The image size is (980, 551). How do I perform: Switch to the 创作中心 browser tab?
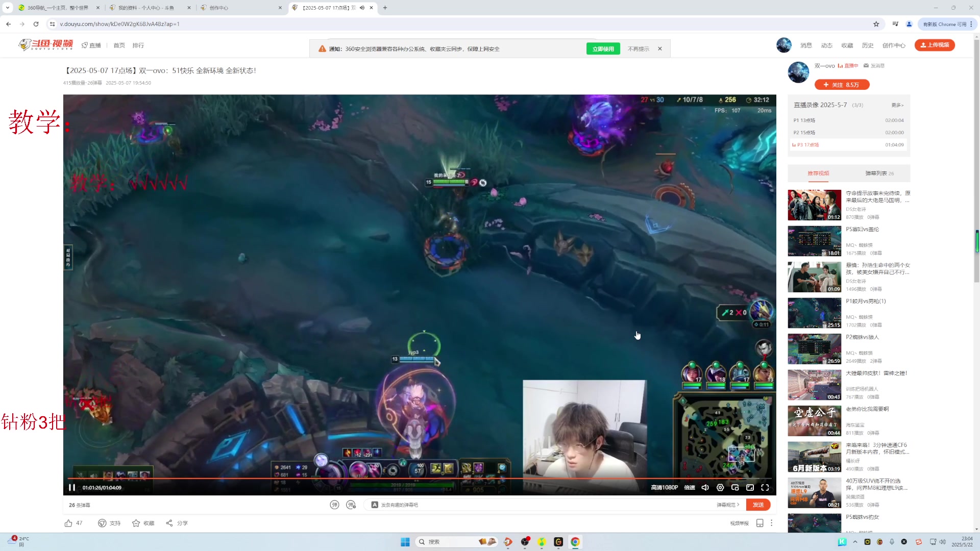pyautogui.click(x=241, y=8)
